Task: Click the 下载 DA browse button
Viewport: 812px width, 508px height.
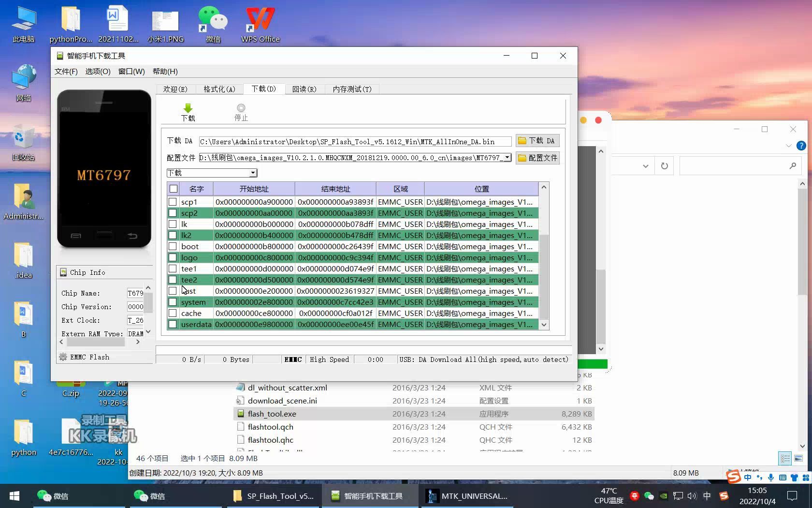Action: pyautogui.click(x=537, y=141)
